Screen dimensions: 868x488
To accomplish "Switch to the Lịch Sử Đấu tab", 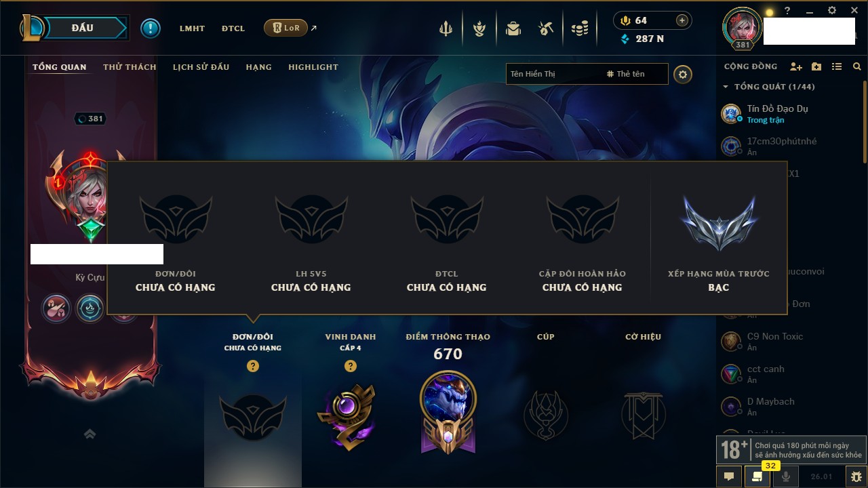I will (x=201, y=67).
